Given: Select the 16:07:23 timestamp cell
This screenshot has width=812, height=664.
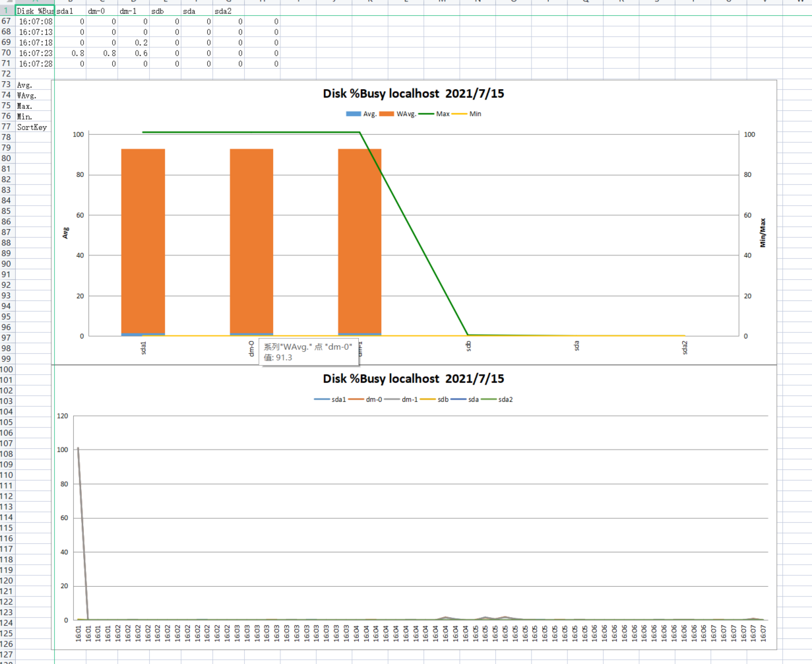Looking at the screenshot, I should pyautogui.click(x=35, y=53).
